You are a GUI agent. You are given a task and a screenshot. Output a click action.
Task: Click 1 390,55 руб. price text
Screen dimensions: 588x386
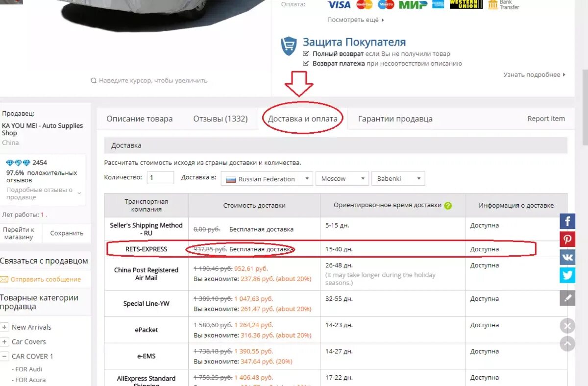click(253, 351)
